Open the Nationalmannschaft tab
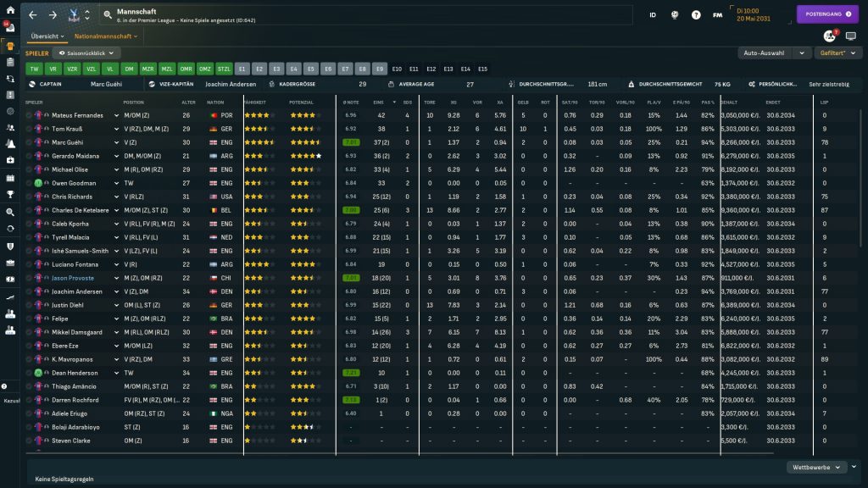 pos(105,36)
